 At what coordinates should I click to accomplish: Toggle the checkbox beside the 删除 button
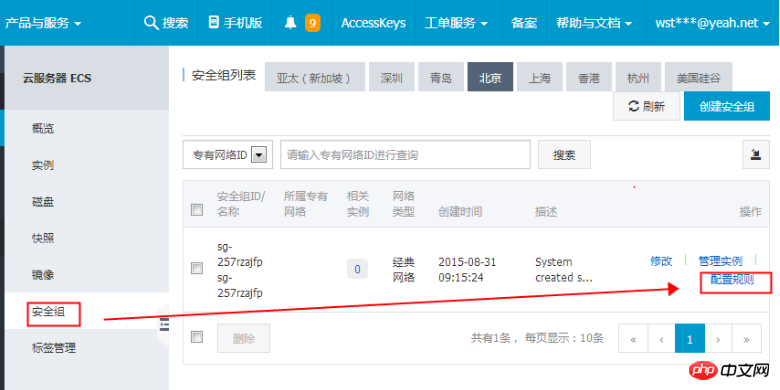click(x=197, y=337)
